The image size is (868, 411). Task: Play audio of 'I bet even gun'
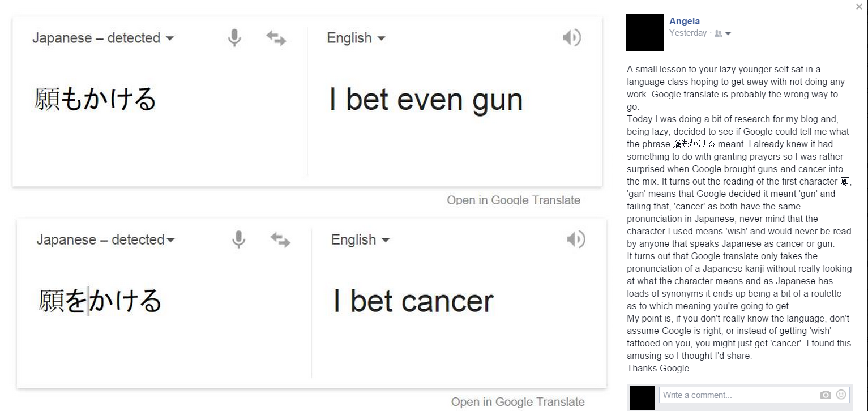572,38
